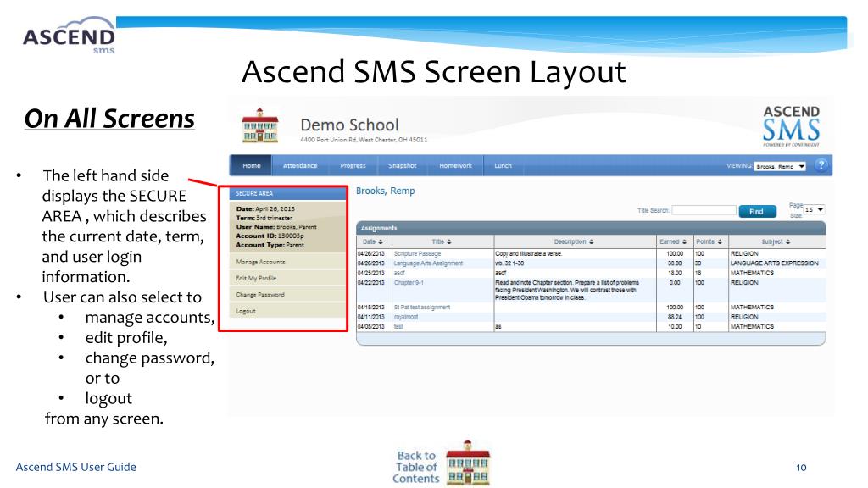Click the Demo School title text
Image resolution: width=868 pixels, height=488 pixels.
[349, 125]
